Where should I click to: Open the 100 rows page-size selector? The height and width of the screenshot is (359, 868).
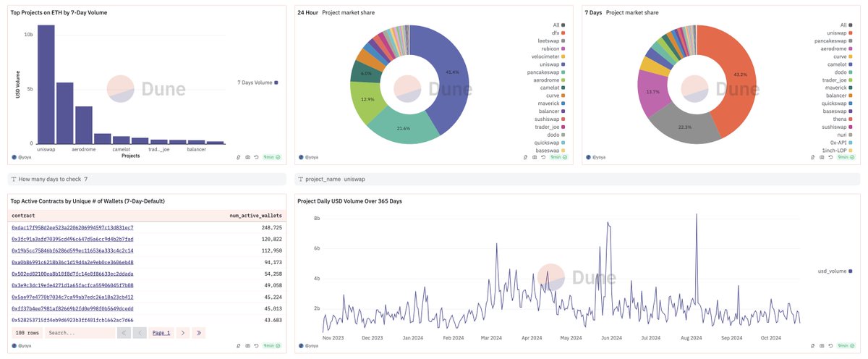click(27, 333)
